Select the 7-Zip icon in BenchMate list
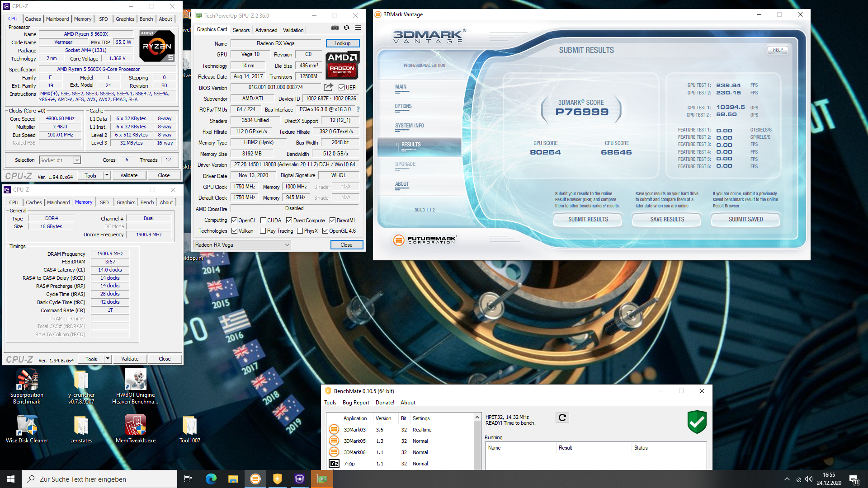868x488 pixels. click(x=334, y=463)
